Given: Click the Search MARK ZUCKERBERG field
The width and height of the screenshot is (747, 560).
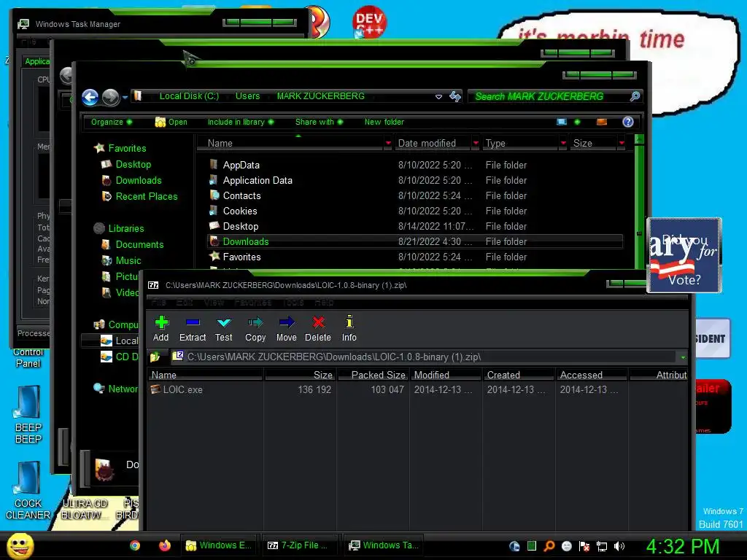Looking at the screenshot, I should [x=548, y=97].
